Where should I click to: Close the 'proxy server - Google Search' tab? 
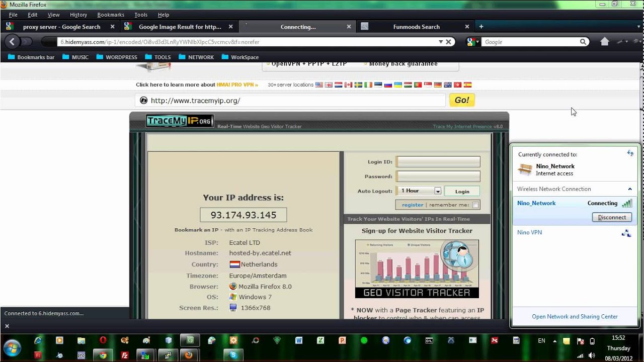tap(112, 27)
